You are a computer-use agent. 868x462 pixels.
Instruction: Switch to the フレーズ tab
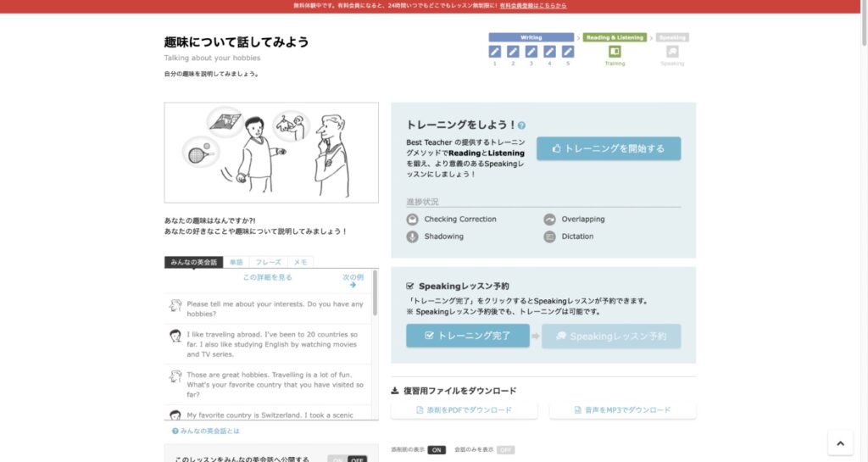click(268, 263)
